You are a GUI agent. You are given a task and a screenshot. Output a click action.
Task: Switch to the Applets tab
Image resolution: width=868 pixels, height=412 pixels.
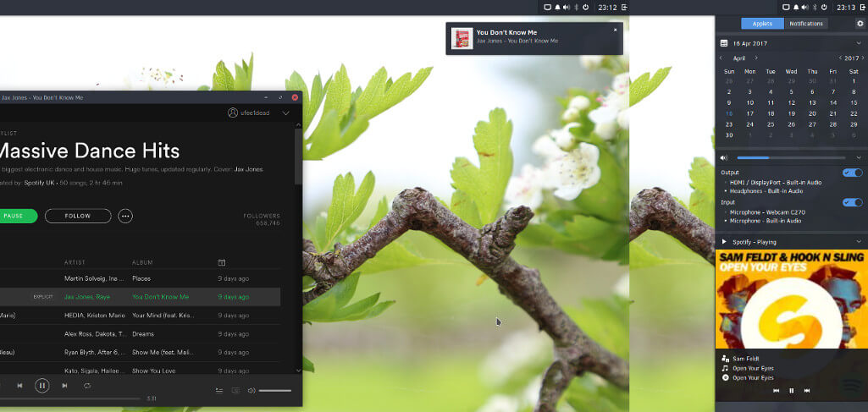[x=763, y=23]
